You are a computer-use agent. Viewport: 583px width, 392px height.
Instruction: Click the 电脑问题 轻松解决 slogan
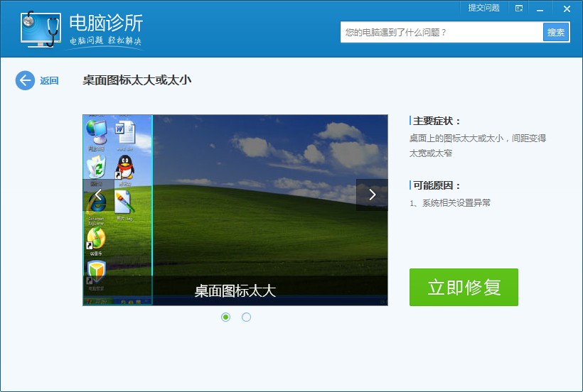(106, 40)
